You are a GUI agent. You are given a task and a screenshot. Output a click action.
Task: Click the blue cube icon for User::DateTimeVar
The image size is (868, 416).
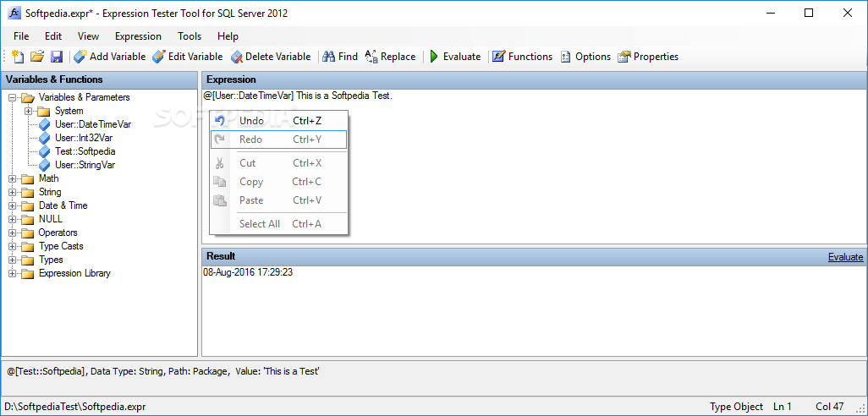(x=44, y=125)
